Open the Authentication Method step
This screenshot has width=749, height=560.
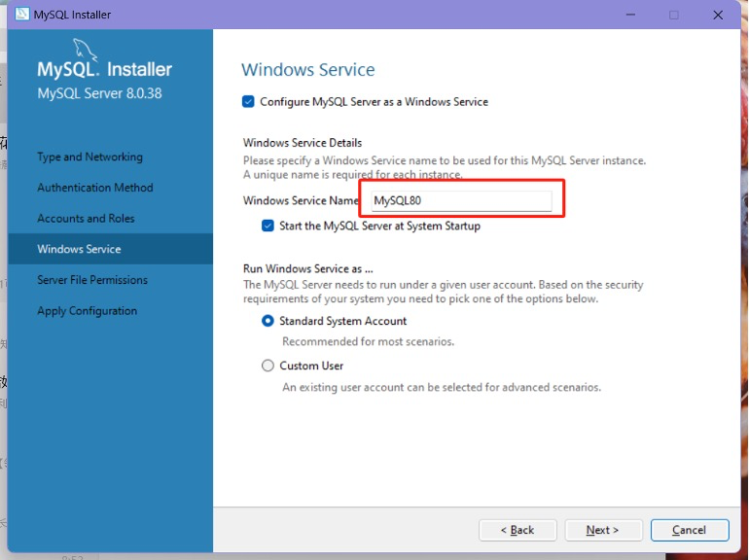click(95, 188)
